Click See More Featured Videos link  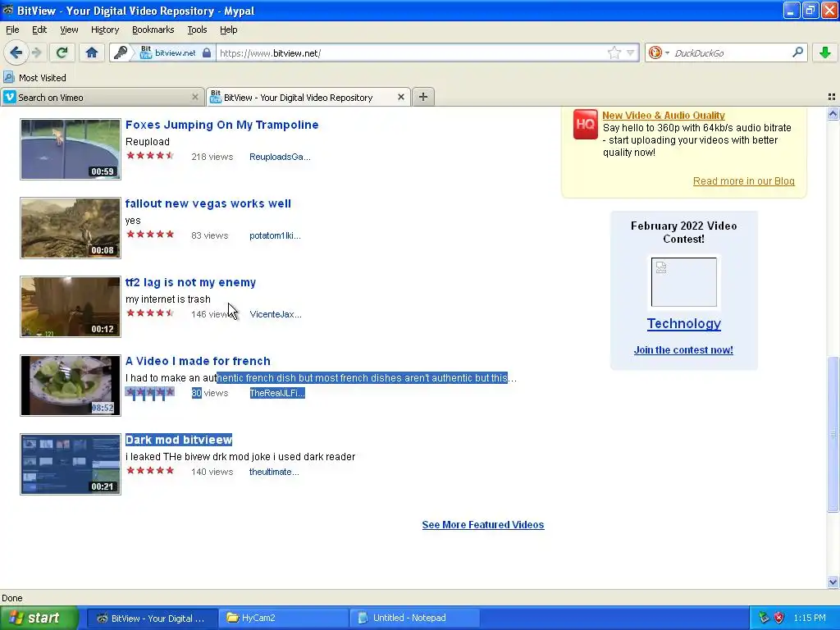pyautogui.click(x=482, y=525)
